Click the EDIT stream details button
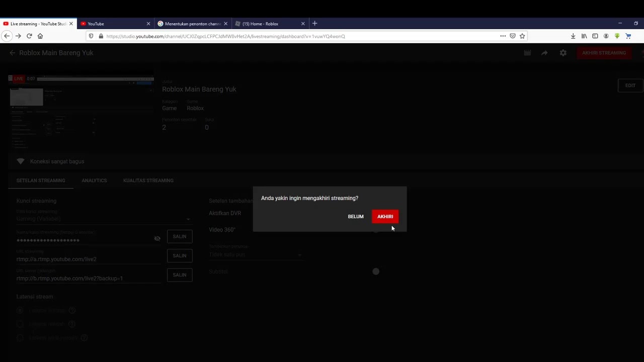The image size is (644, 362). (630, 85)
